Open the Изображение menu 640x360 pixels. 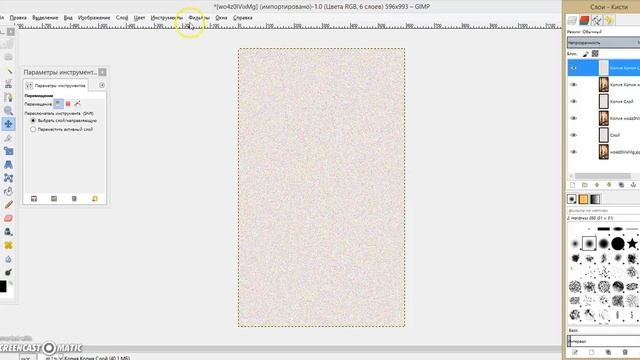[94, 18]
